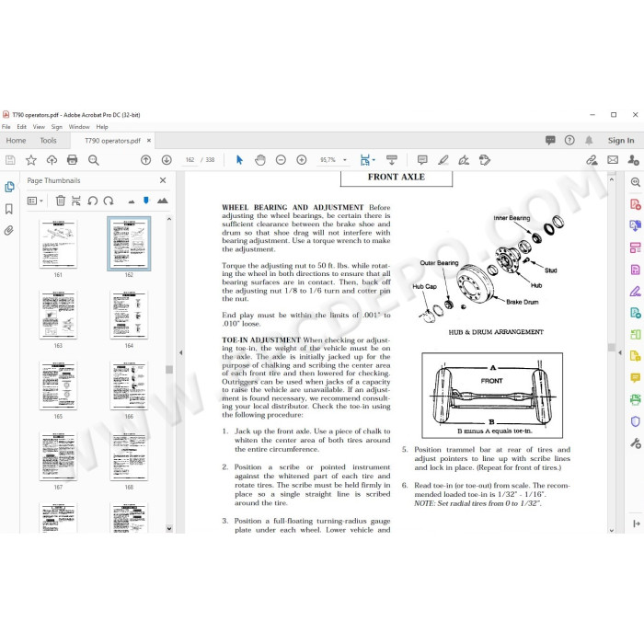Image resolution: width=644 pixels, height=644 pixels.
Task: Open the fit page options dropdown
Action: 374,160
